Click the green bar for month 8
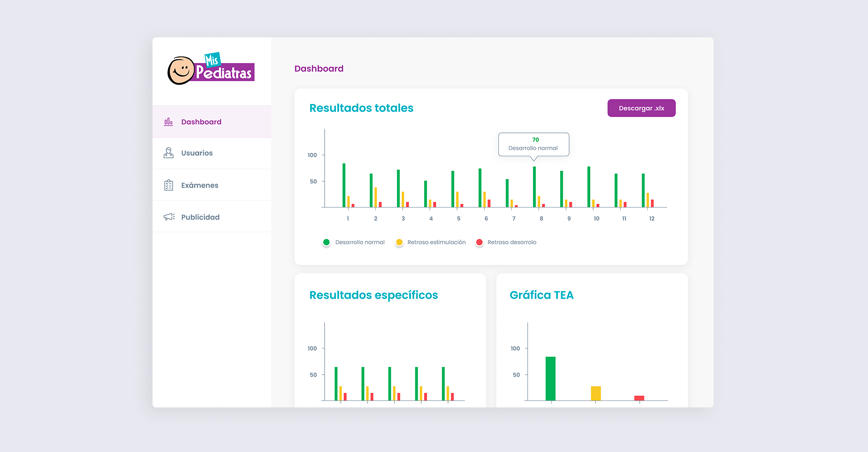This screenshot has height=452, width=868. click(x=534, y=187)
